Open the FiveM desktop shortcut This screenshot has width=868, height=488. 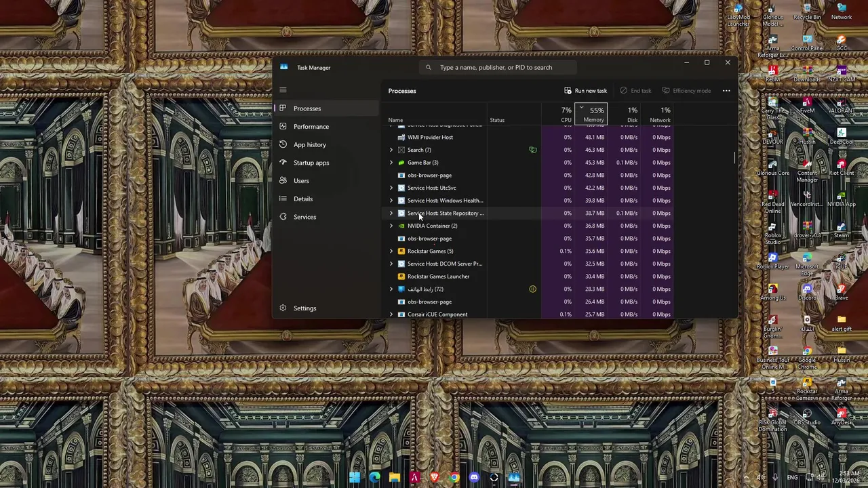807,106
